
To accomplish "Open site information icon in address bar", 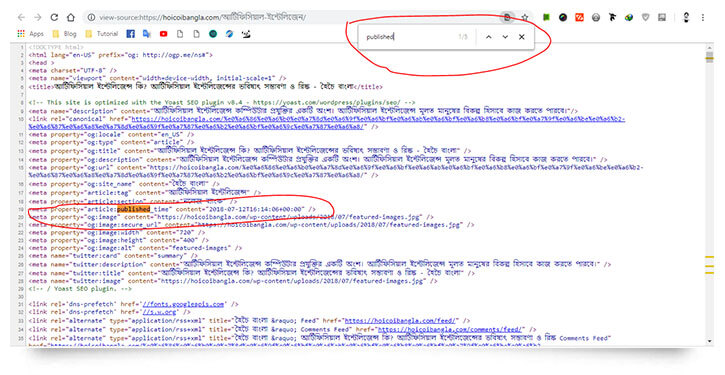I will (92, 18).
